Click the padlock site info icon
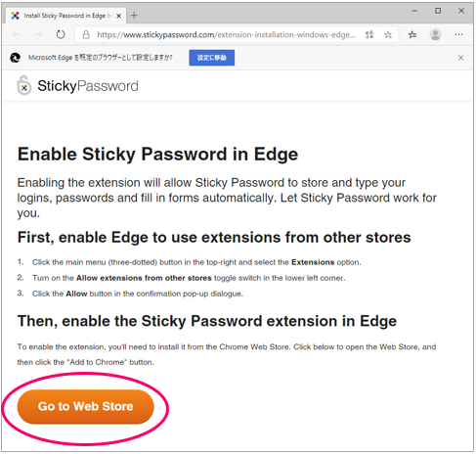This screenshot has height=454, width=476. tap(86, 34)
